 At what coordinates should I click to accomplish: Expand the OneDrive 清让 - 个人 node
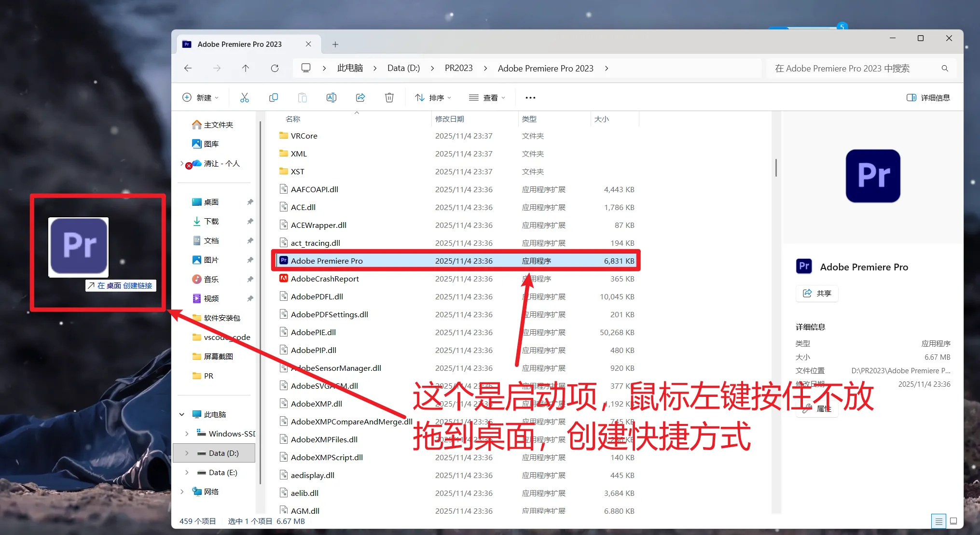click(x=182, y=163)
